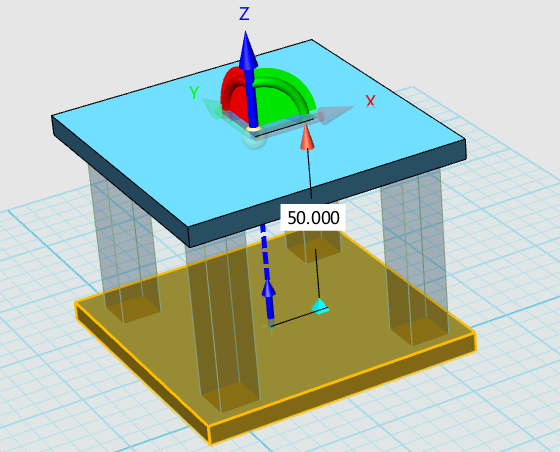Click the cyan cone marker on base plate
This screenshot has width=560, height=452.
point(320,306)
